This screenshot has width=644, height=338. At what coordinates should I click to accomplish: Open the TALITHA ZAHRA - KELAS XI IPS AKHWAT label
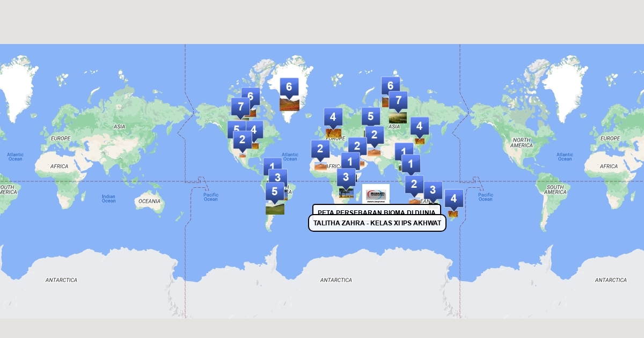(x=377, y=223)
